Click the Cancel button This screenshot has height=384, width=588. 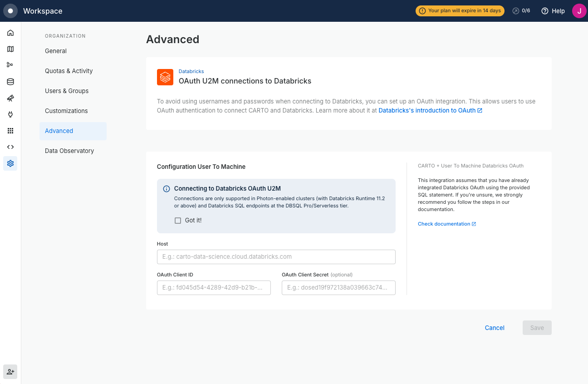(495, 328)
